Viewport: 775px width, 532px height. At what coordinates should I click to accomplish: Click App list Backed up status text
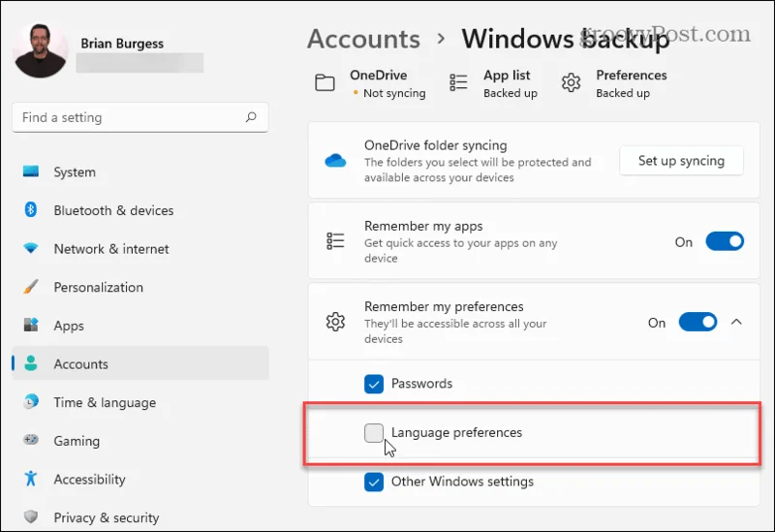(511, 93)
